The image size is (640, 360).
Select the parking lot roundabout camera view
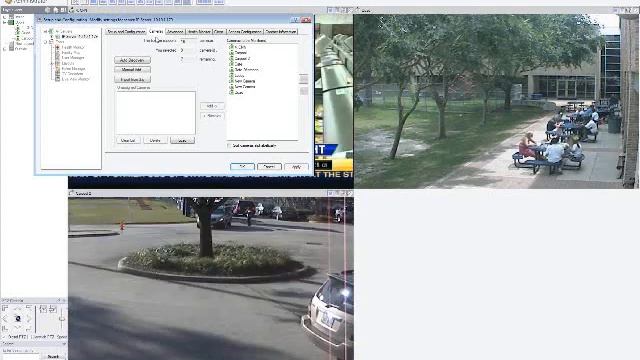[x=211, y=278]
